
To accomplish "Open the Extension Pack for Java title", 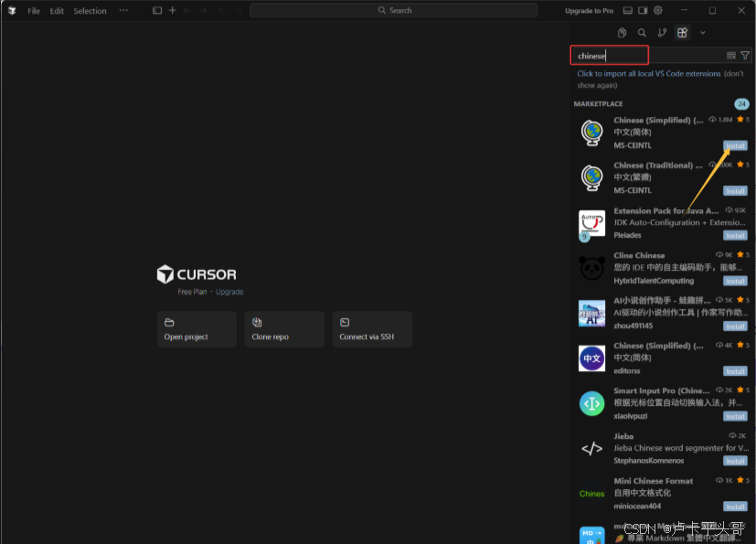I will click(x=665, y=211).
